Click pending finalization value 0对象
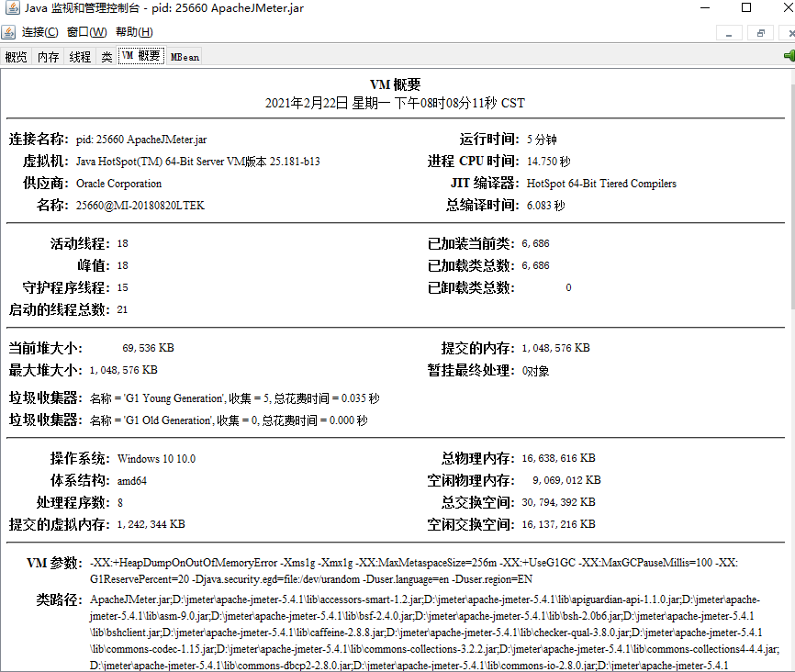795x672 pixels. 535,371
